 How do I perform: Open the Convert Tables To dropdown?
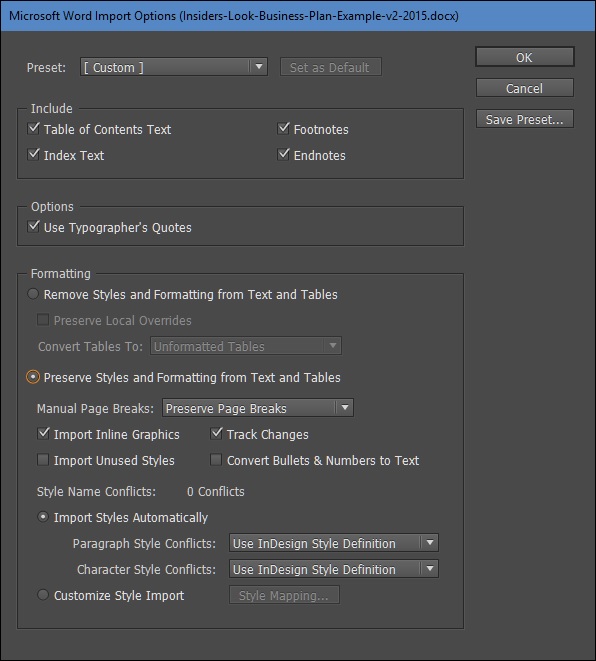[246, 346]
